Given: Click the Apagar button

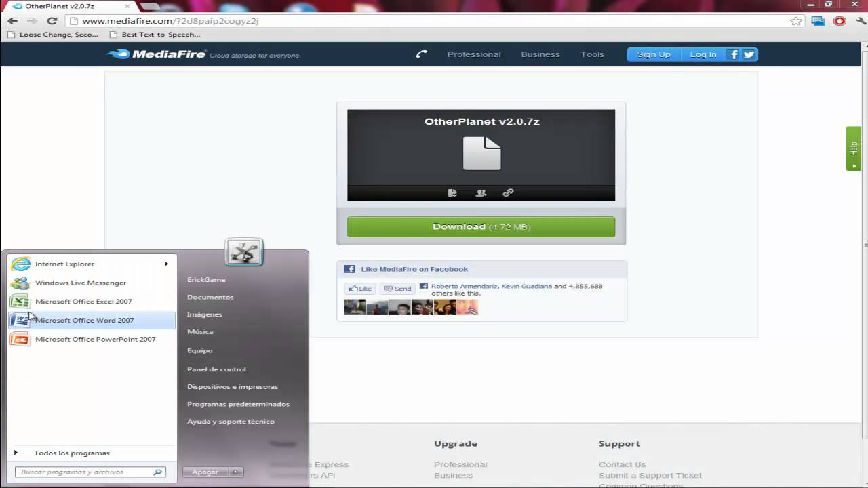Looking at the screenshot, I should point(205,472).
